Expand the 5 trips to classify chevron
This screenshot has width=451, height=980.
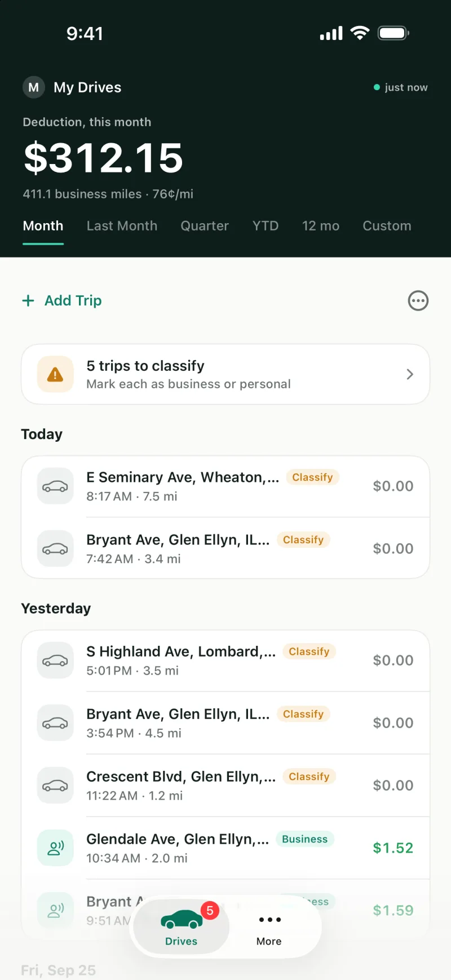(410, 374)
